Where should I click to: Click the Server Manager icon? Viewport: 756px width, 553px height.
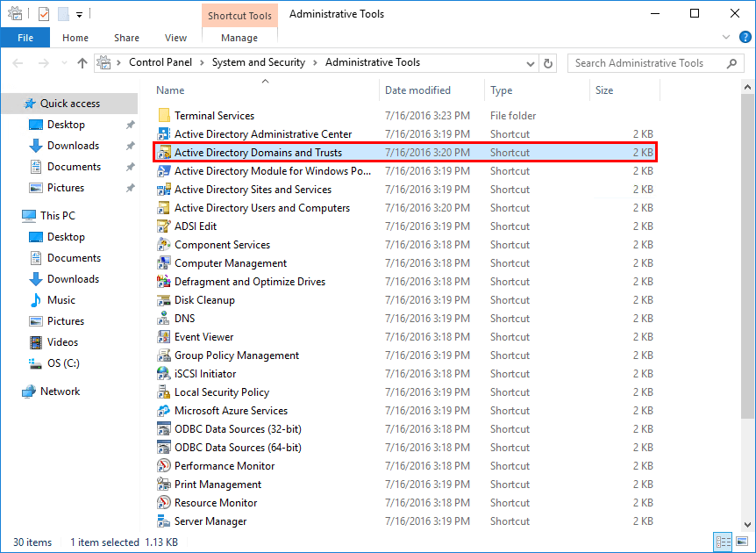[x=164, y=521]
